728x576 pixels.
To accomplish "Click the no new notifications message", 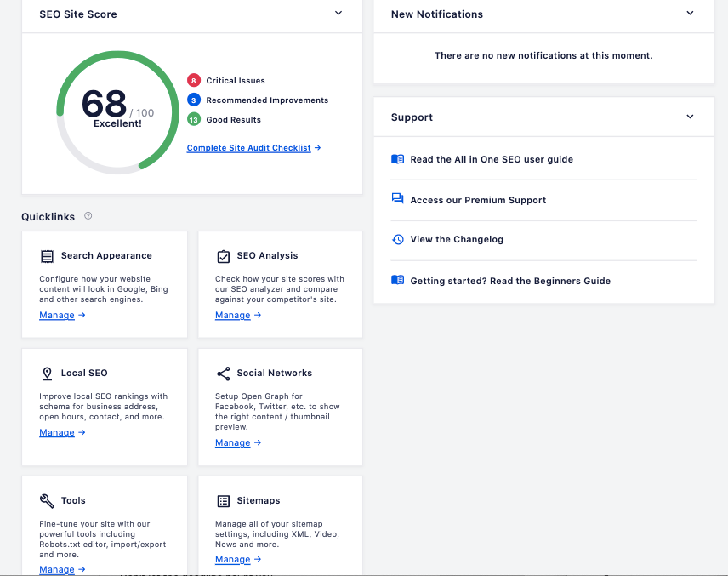I will tap(543, 55).
